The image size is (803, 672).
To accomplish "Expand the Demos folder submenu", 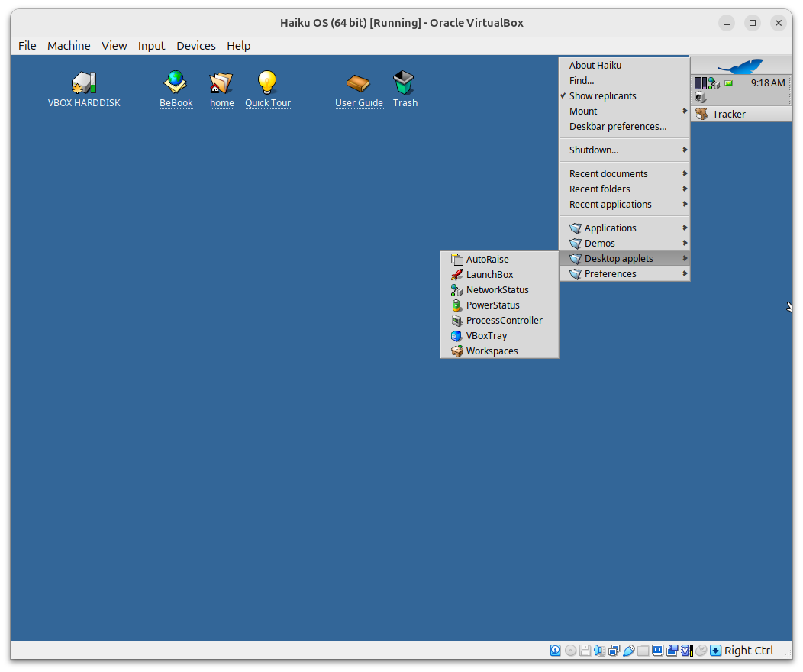I will pyautogui.click(x=624, y=244).
